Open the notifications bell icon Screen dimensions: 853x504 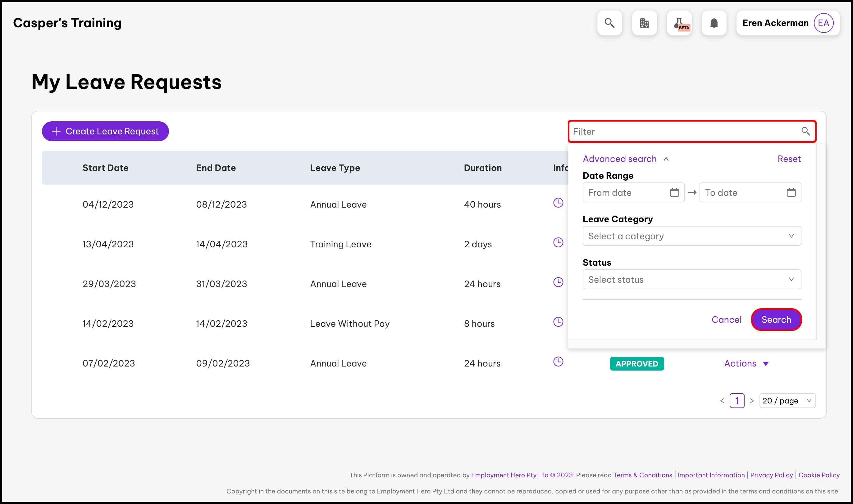click(x=714, y=23)
